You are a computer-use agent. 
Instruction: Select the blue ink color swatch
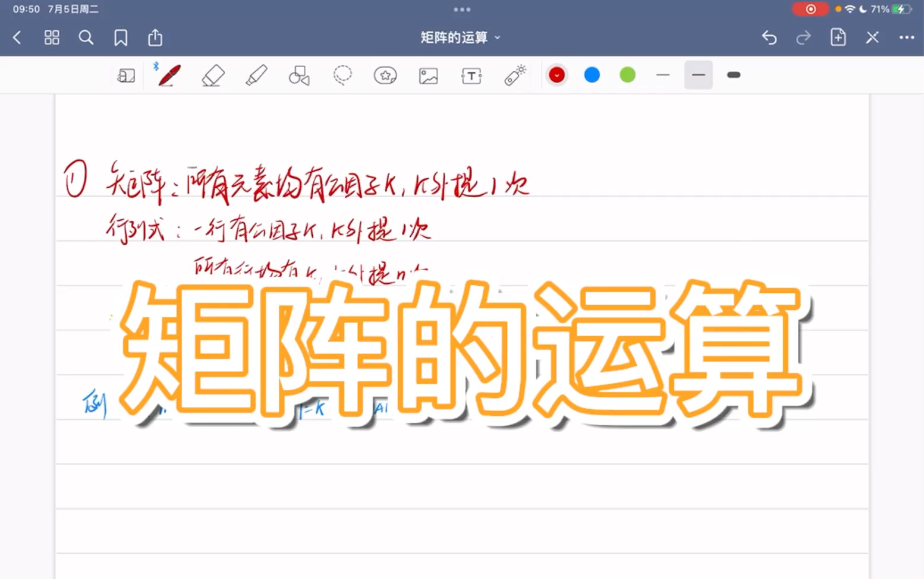click(592, 75)
